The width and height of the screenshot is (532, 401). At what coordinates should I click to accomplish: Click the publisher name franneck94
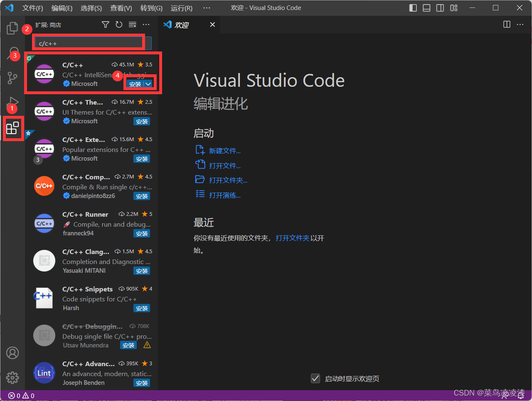[78, 233]
